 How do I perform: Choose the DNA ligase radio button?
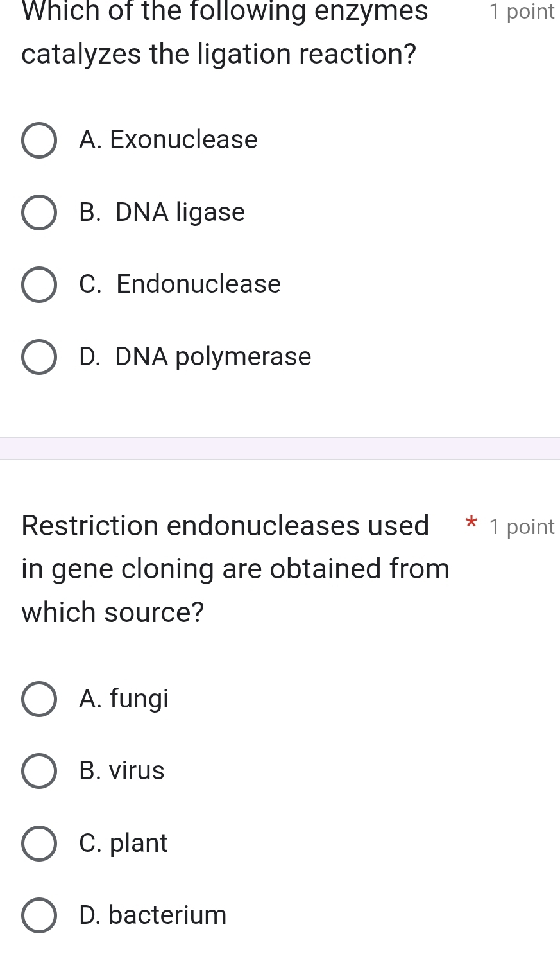point(38,212)
